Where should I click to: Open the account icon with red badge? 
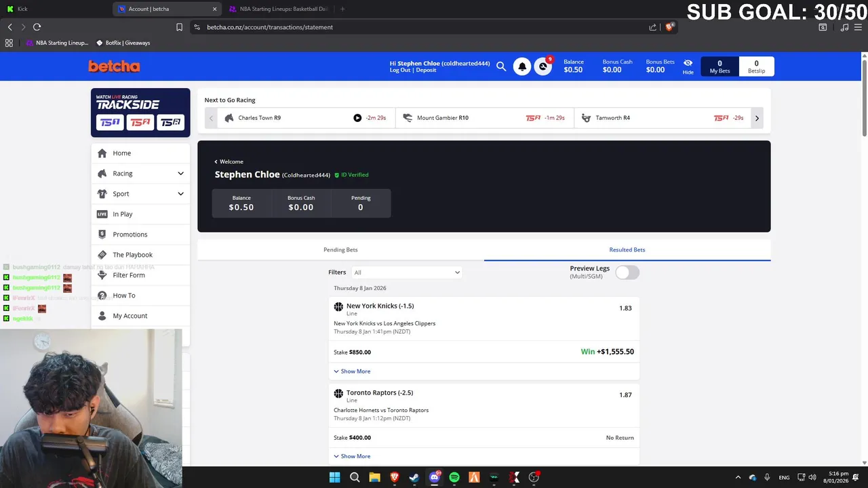(x=542, y=66)
